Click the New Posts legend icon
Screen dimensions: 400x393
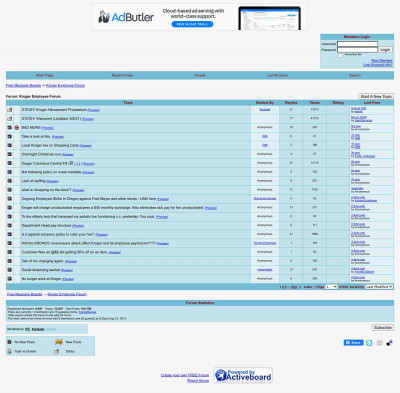pyautogui.click(x=59, y=342)
